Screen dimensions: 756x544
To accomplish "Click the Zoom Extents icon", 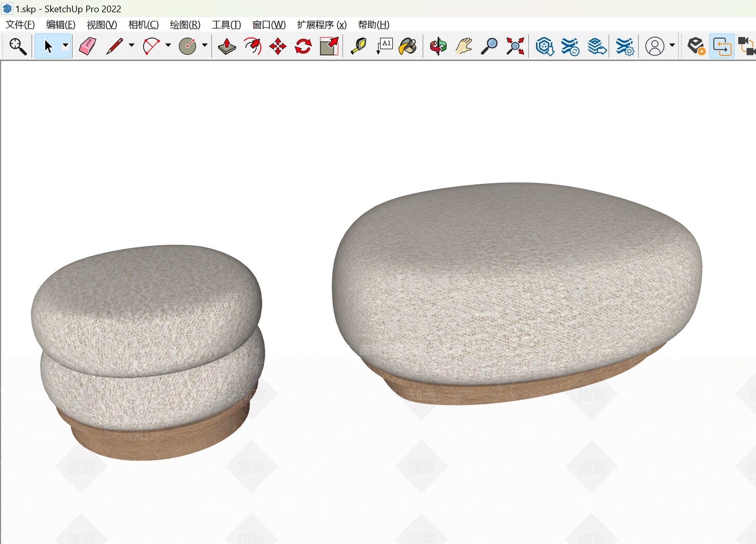I will pyautogui.click(x=515, y=46).
